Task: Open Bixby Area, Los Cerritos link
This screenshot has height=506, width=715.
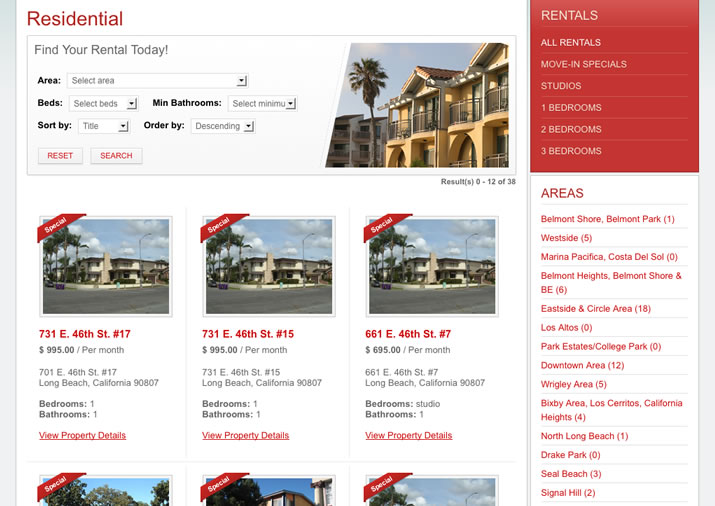Action: point(611,410)
